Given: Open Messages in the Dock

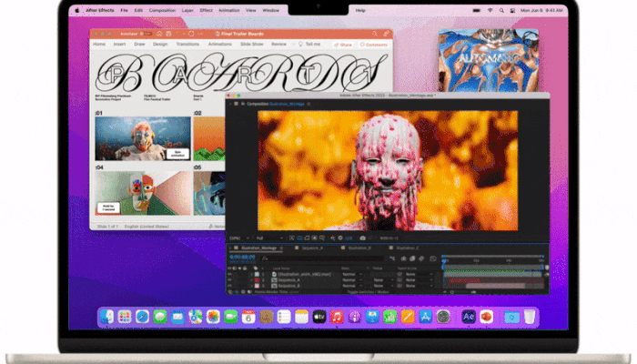Looking at the screenshot, I should coord(160,317).
